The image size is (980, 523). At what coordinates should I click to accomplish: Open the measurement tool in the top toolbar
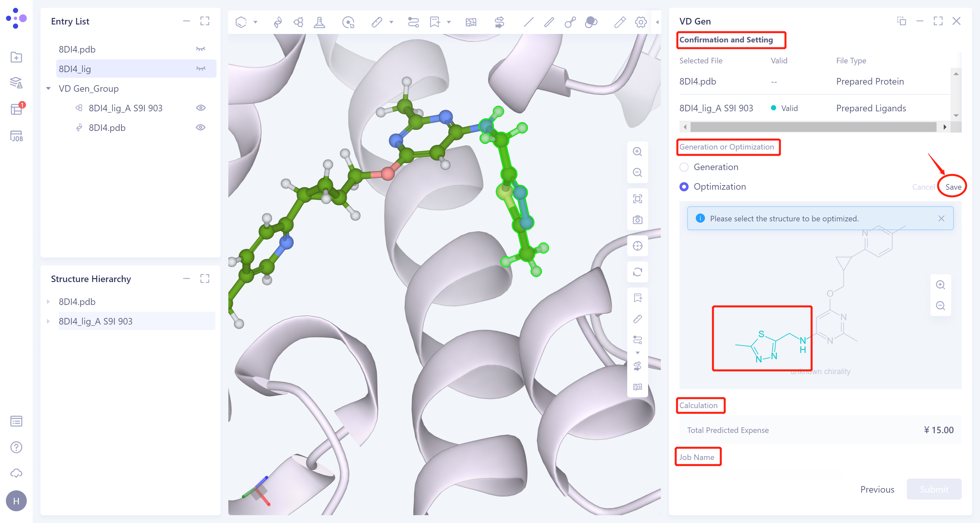(377, 23)
